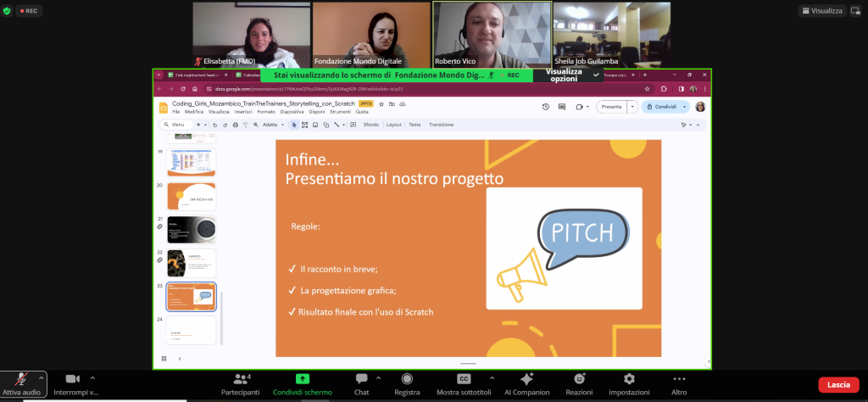The width and height of the screenshot is (868, 402).
Task: Click Tema theme button
Action: pyautogui.click(x=415, y=125)
